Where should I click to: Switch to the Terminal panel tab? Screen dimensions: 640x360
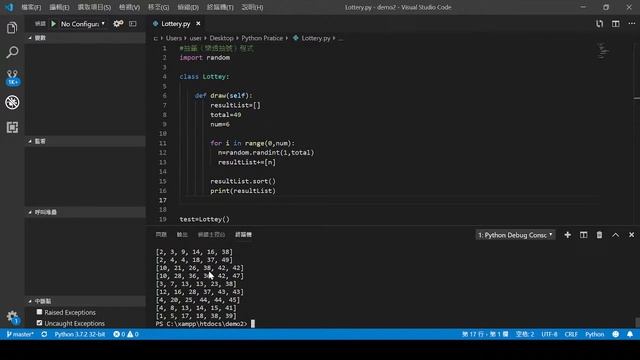point(243,235)
